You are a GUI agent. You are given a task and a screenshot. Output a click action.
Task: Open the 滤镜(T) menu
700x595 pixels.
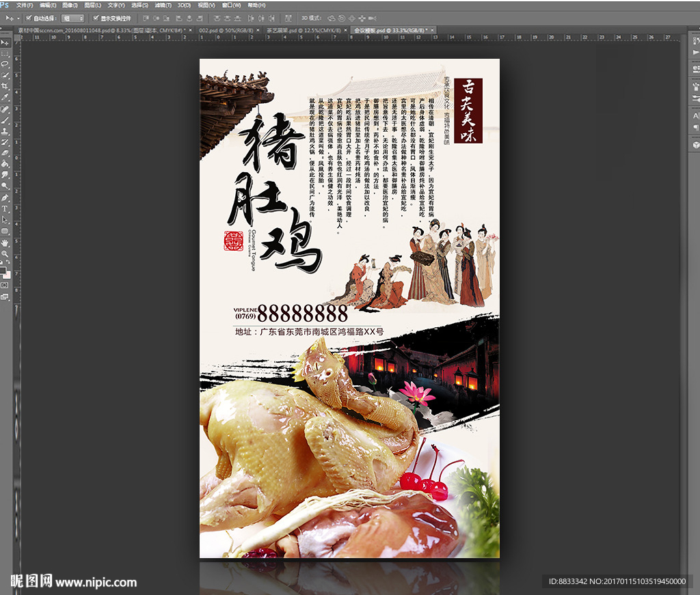(163, 5)
